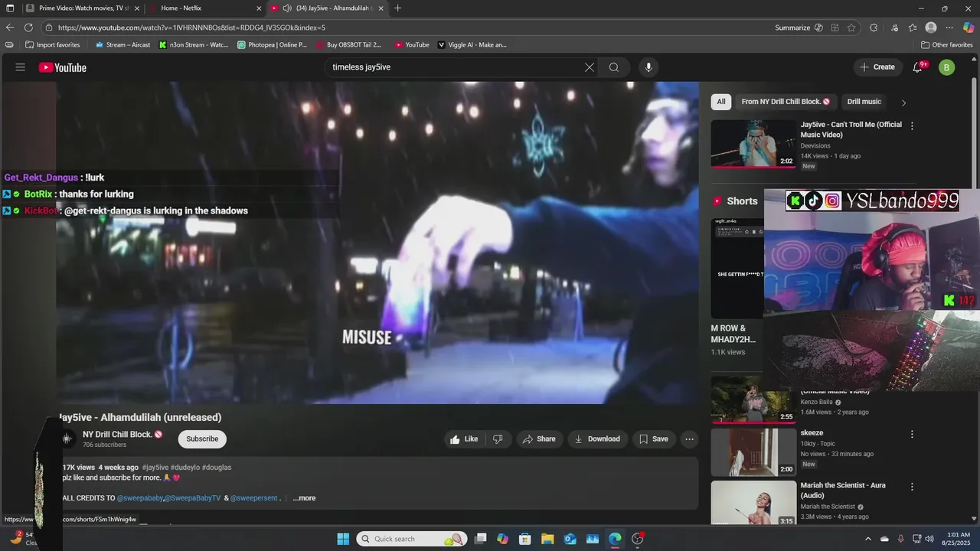This screenshot has width=980, height=551.
Task: Select the Drill music chip
Action: 864,102
